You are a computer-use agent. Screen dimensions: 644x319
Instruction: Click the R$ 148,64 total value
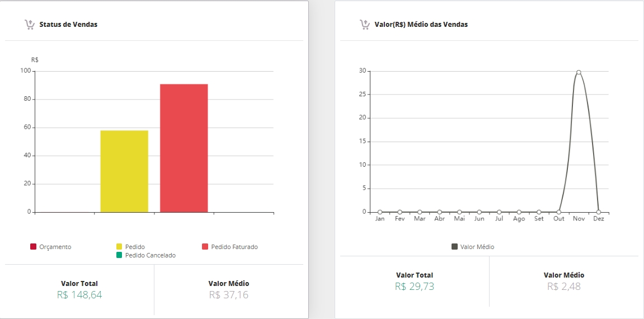coord(79,295)
